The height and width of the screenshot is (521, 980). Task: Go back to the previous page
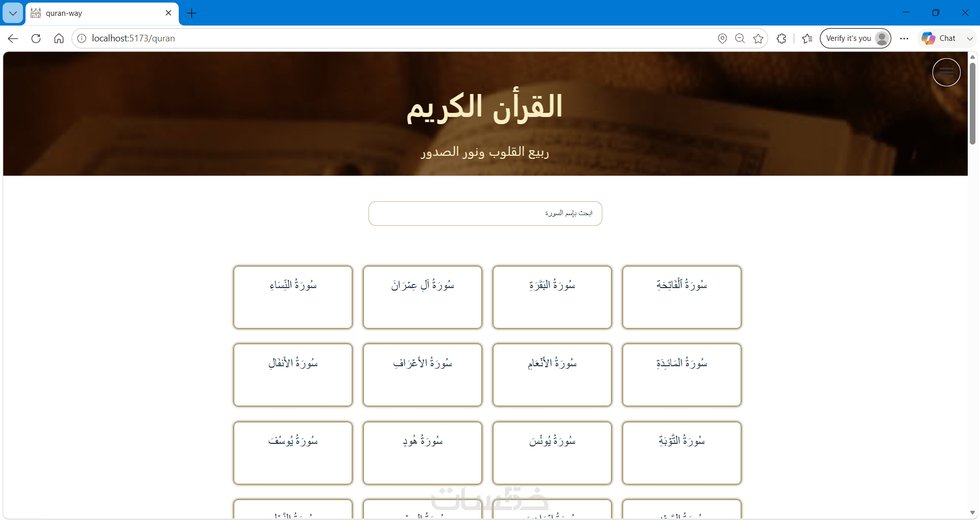(13, 38)
